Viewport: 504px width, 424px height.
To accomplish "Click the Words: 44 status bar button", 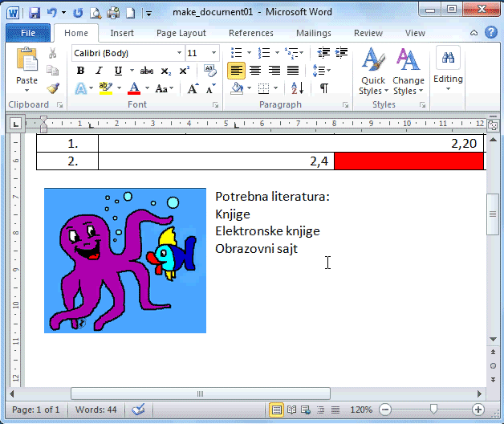I will pos(96,410).
